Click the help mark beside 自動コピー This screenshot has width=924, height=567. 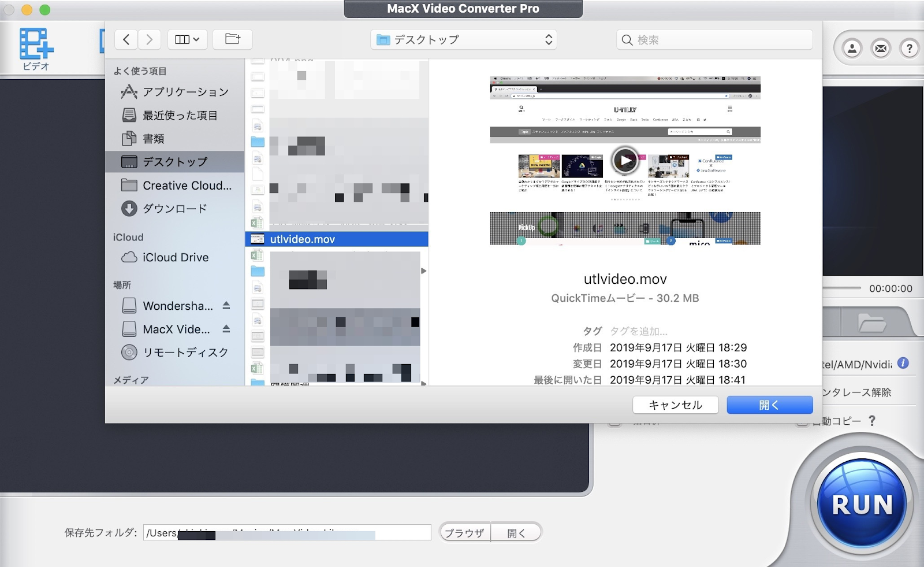click(872, 421)
